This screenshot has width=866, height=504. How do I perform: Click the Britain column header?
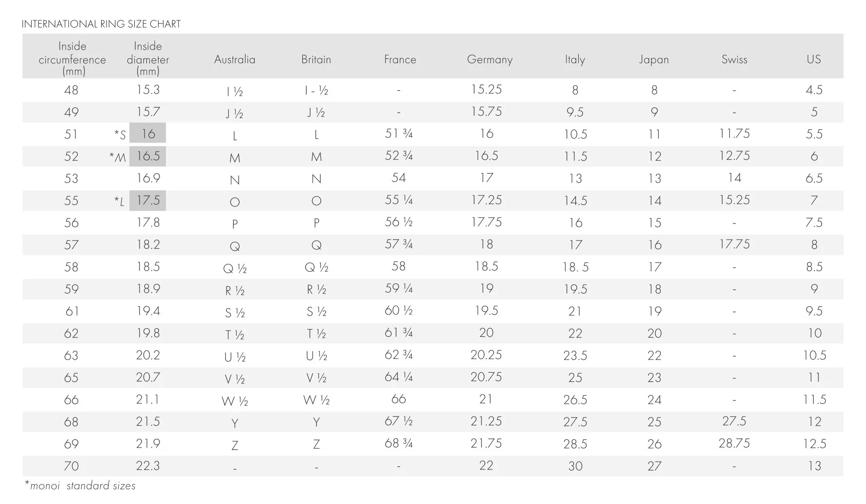316,60
